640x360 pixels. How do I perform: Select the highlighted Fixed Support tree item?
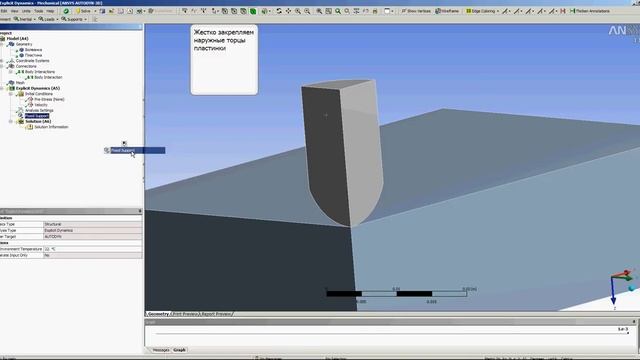[x=37, y=116]
